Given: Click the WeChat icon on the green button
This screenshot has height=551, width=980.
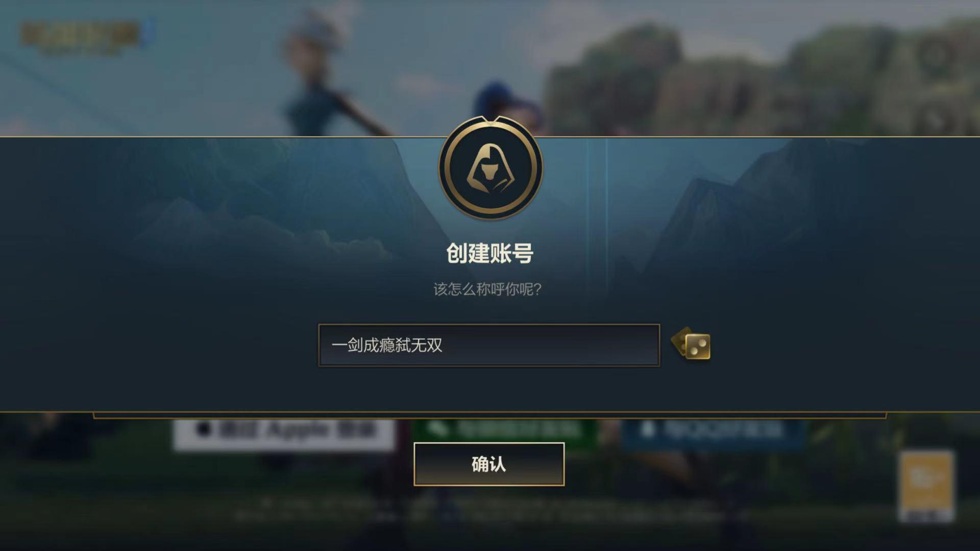Looking at the screenshot, I should coord(437,429).
